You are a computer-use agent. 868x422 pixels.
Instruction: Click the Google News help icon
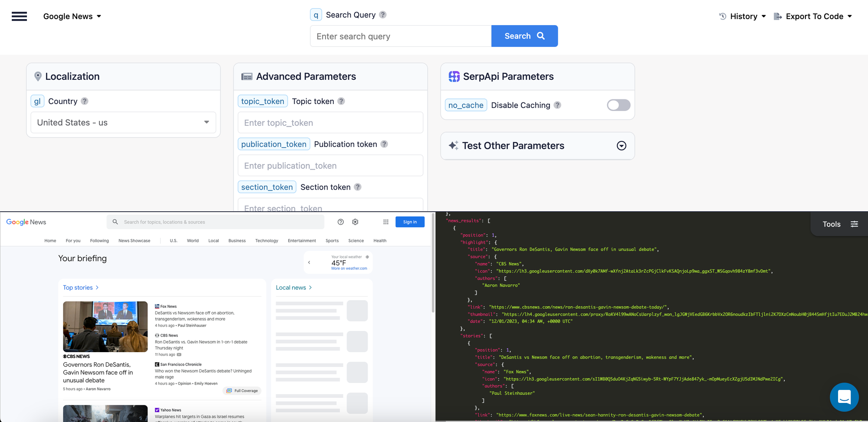click(x=341, y=222)
